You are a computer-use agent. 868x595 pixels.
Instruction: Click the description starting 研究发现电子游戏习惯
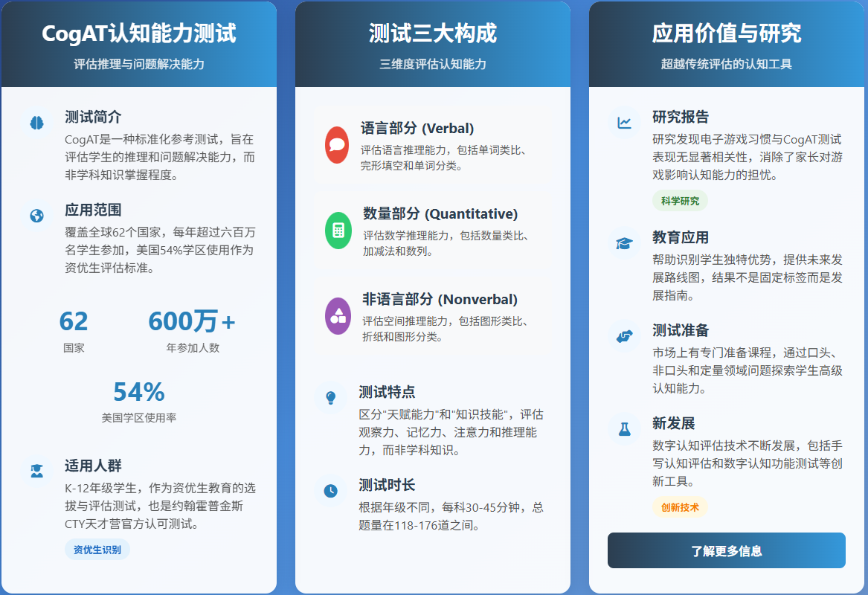748,157
